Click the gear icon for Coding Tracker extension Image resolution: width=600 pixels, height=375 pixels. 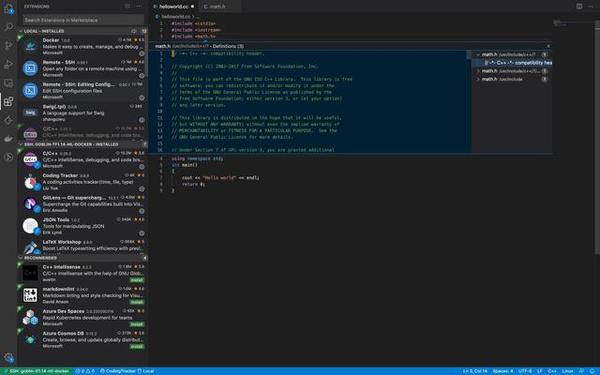click(142, 189)
